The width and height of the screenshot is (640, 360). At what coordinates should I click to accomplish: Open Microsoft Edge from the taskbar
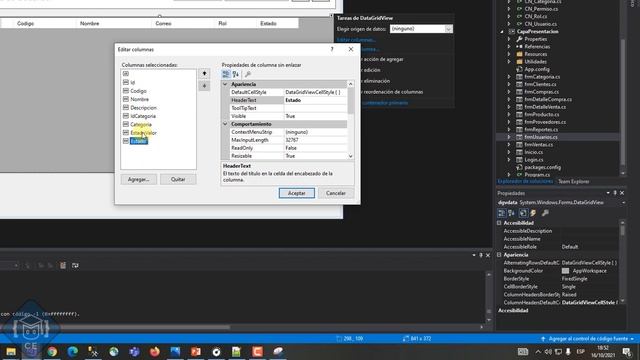point(73,351)
